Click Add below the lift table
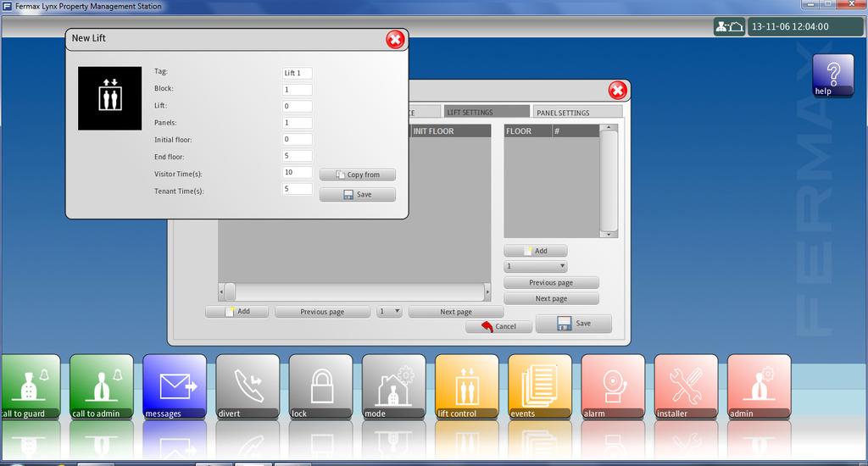This screenshot has height=466, width=868. (x=237, y=312)
